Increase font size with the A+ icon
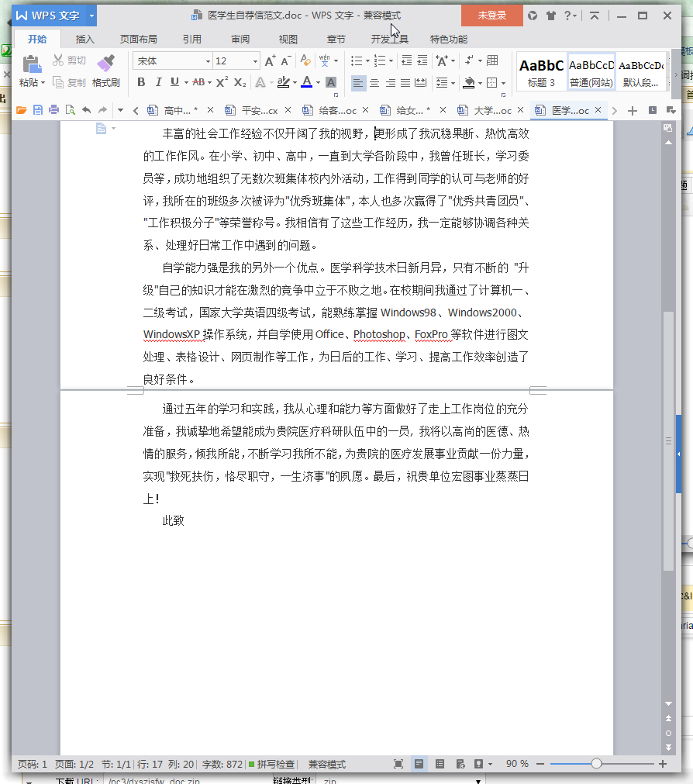Screen dimensions: 693x784 pos(270,61)
